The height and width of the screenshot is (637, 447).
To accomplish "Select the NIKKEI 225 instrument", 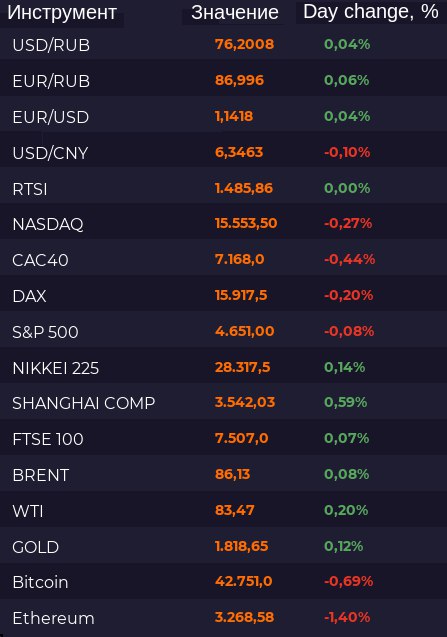I will click(x=55, y=368).
